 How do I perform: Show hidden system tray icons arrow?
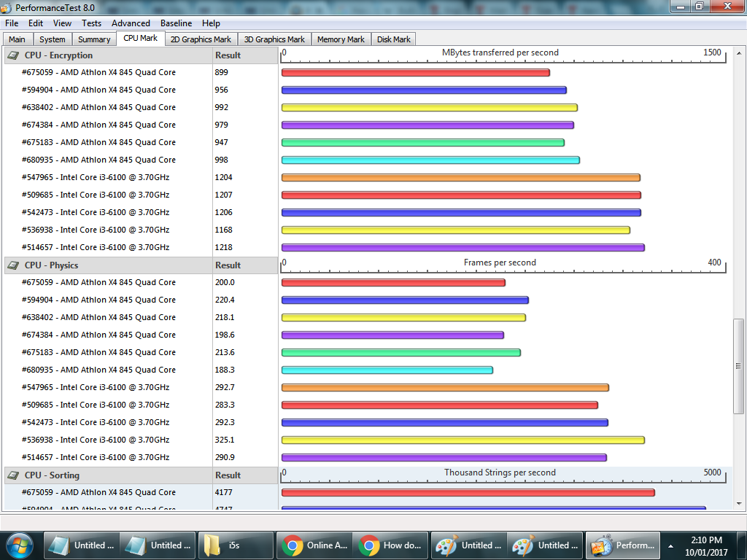670,546
